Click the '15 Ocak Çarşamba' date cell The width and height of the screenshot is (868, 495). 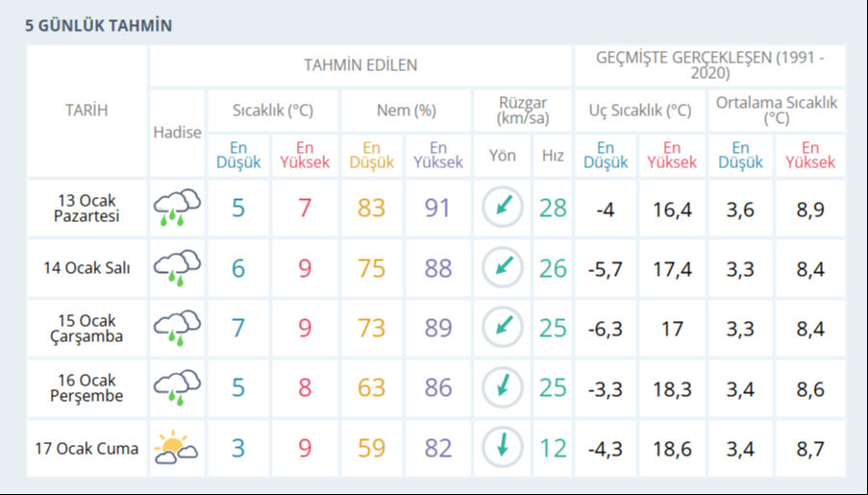click(x=87, y=328)
